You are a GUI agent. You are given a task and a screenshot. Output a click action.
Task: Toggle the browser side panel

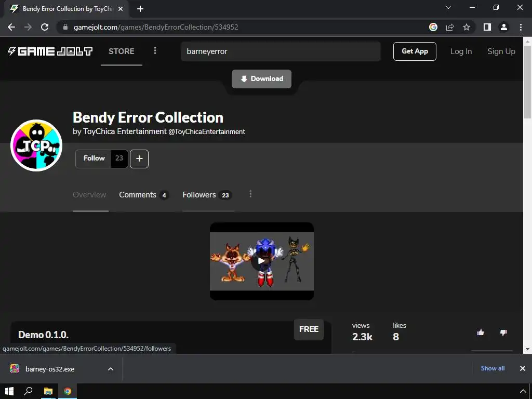(487, 27)
